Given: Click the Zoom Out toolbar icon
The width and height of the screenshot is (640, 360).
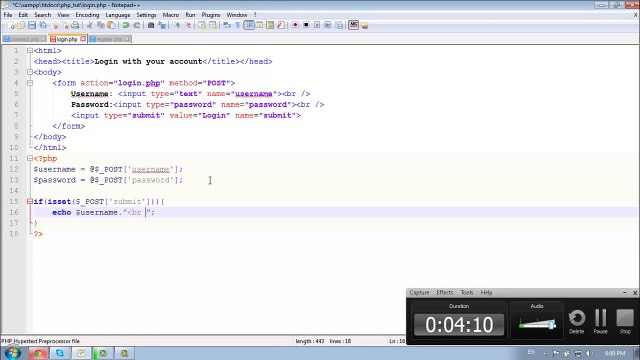Looking at the screenshot, I should click(x=189, y=25).
